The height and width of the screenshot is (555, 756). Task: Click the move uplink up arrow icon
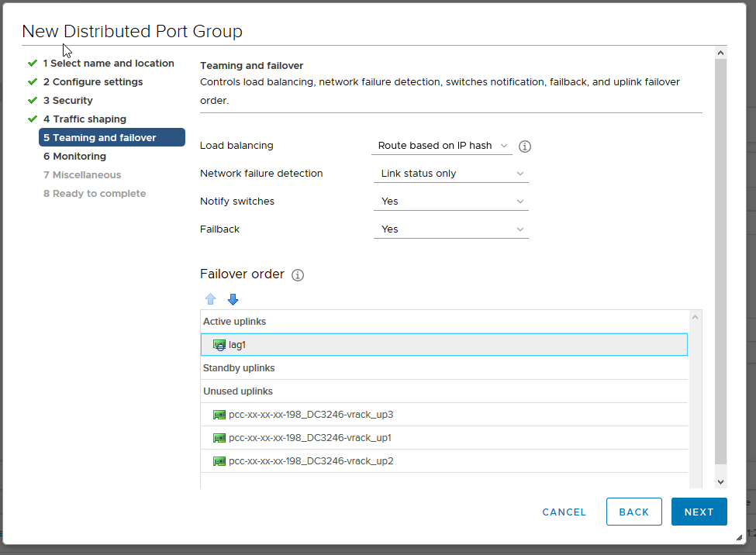[210, 299]
